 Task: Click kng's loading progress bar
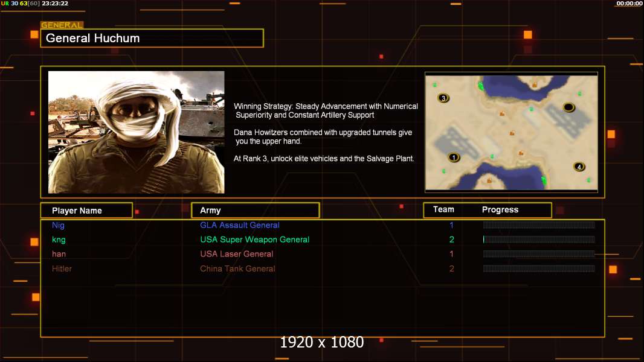tap(539, 240)
